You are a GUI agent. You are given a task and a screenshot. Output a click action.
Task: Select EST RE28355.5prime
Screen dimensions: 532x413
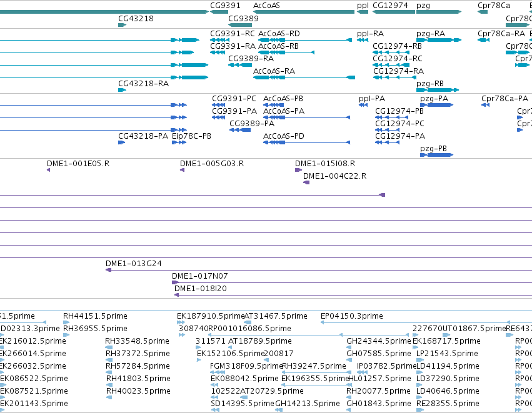pyautogui.click(x=420, y=410)
